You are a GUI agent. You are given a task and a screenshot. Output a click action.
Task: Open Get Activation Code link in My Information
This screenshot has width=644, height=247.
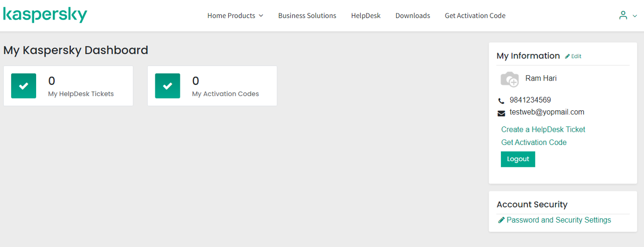[534, 143]
